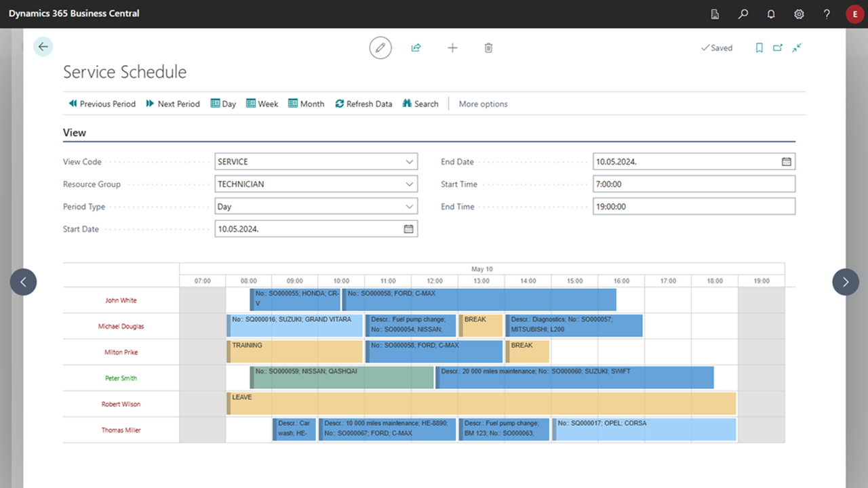The image size is (868, 488).
Task: Open the share icon
Action: (416, 47)
